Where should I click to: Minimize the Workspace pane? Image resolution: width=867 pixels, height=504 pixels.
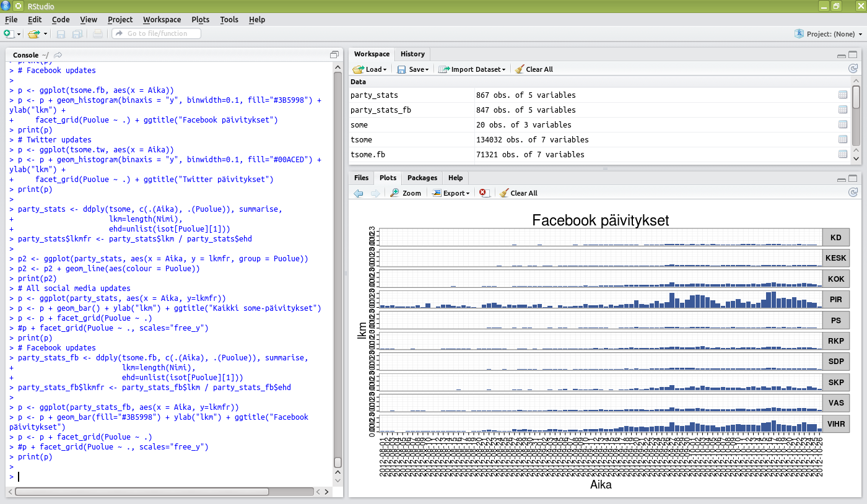point(841,55)
